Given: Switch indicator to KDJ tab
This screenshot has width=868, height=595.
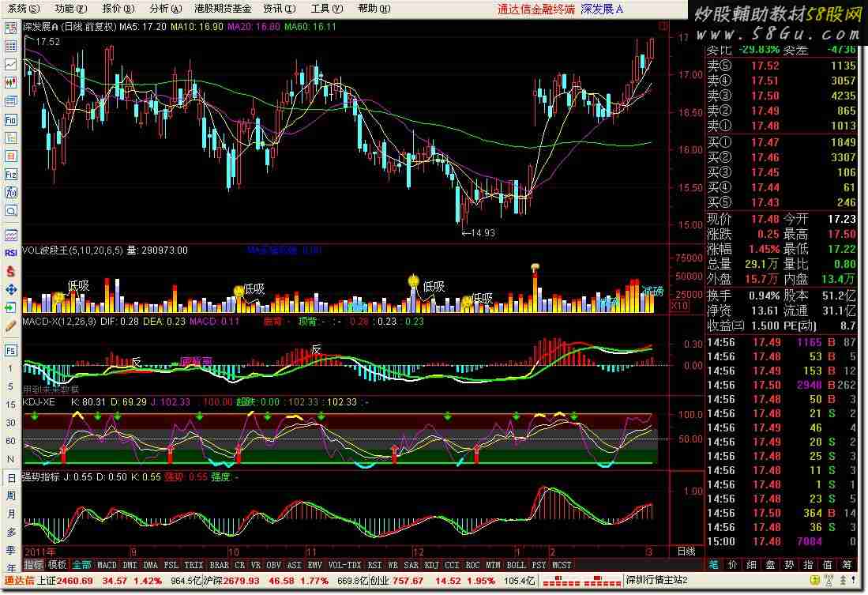Looking at the screenshot, I should 431,565.
